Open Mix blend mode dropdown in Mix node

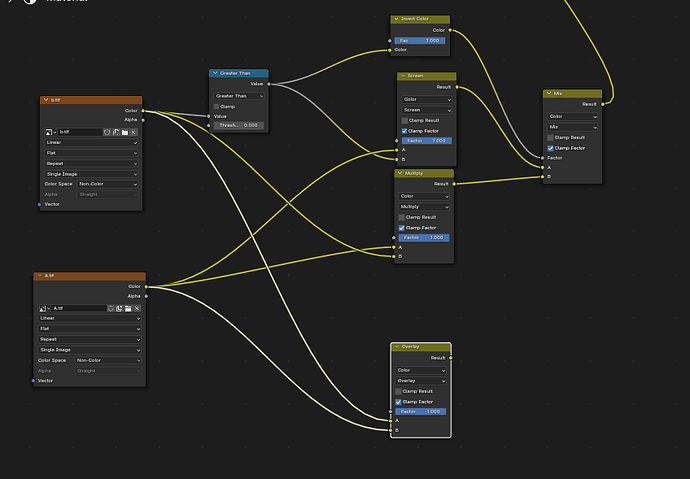573,127
